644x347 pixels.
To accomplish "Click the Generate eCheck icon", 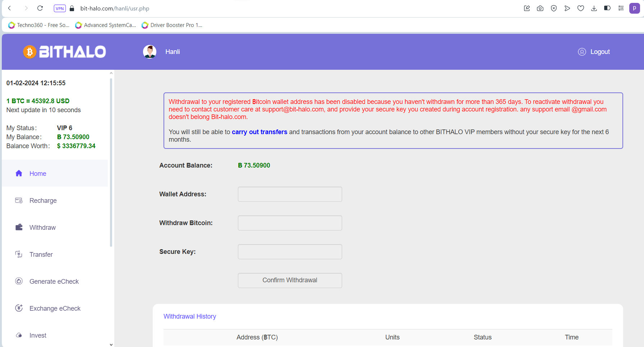I will click(19, 281).
